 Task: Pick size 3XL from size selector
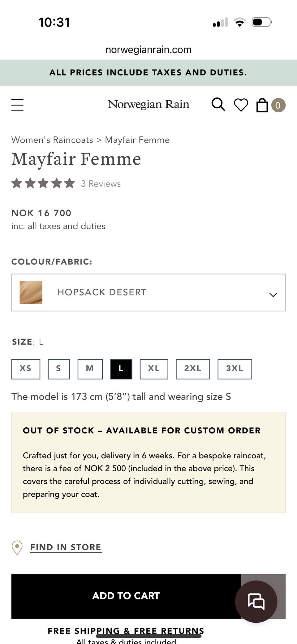(x=235, y=369)
